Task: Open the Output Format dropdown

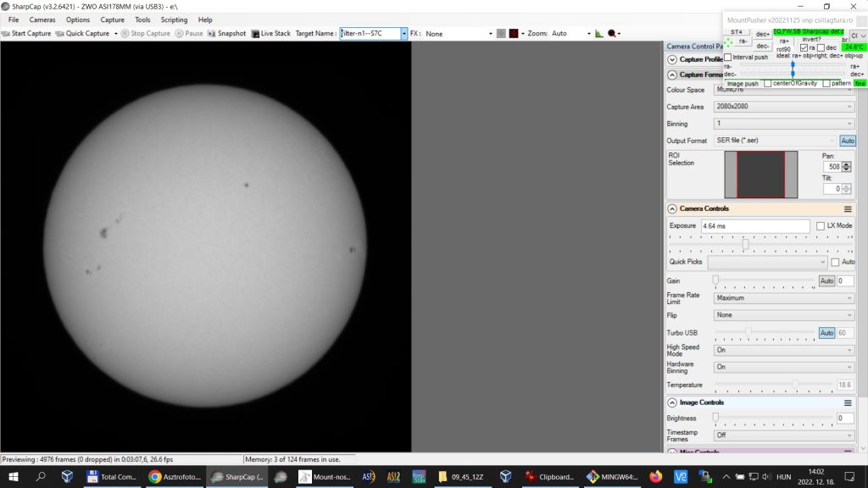Action: tap(775, 141)
